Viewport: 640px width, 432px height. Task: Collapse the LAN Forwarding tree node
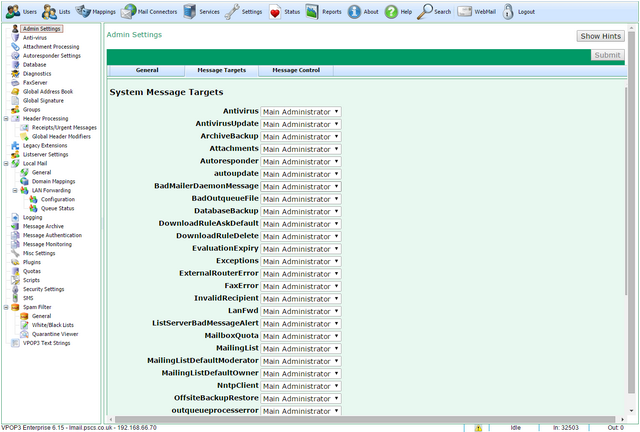15,190
